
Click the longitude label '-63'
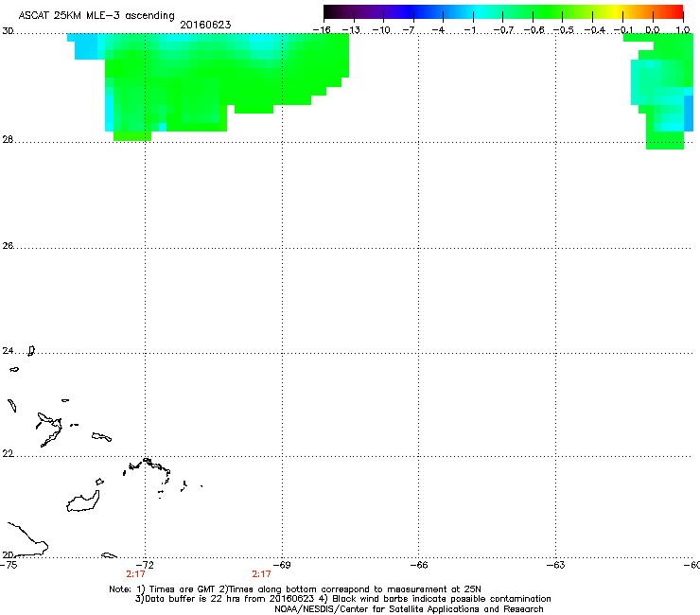pos(555,565)
